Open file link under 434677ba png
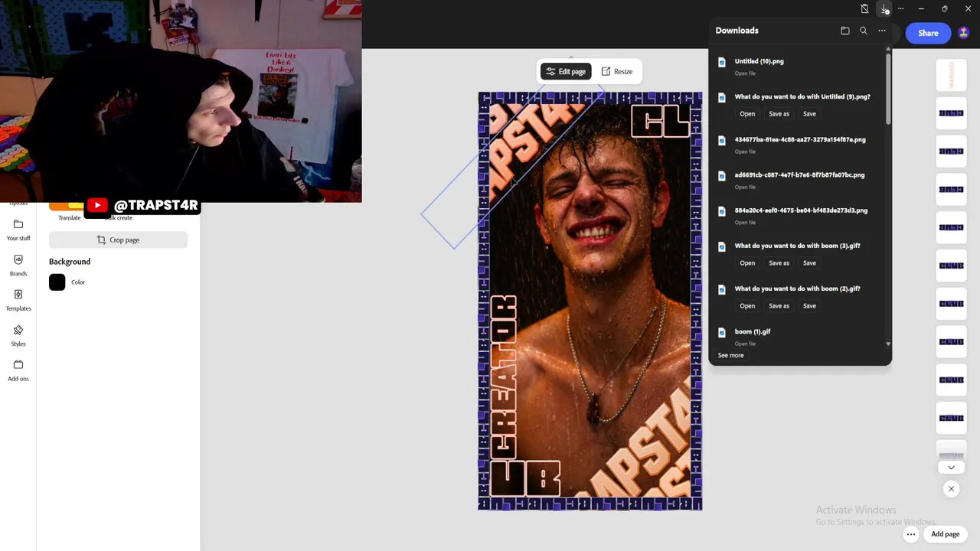Viewport: 980px width, 551px height. pos(745,152)
